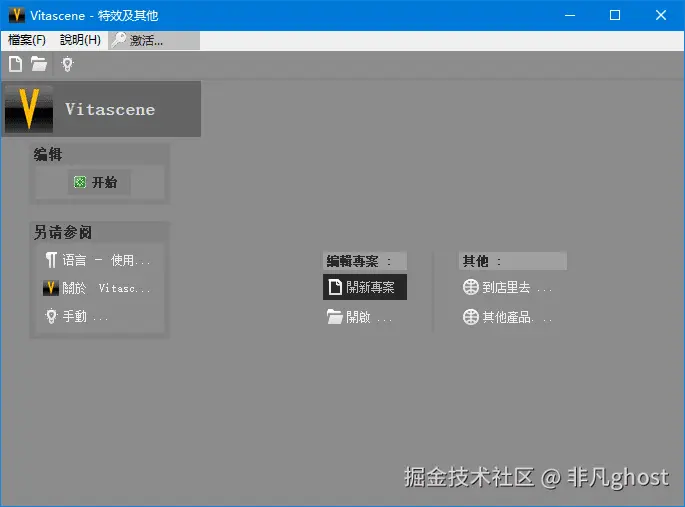Click the key icon beside 激活
Screen dimensions: 685x507
pos(119,40)
